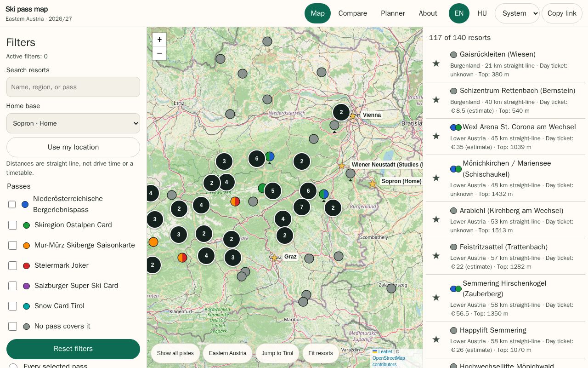Zoom out the map with minus button
Viewport: 588px width, 368px height.
159,53
